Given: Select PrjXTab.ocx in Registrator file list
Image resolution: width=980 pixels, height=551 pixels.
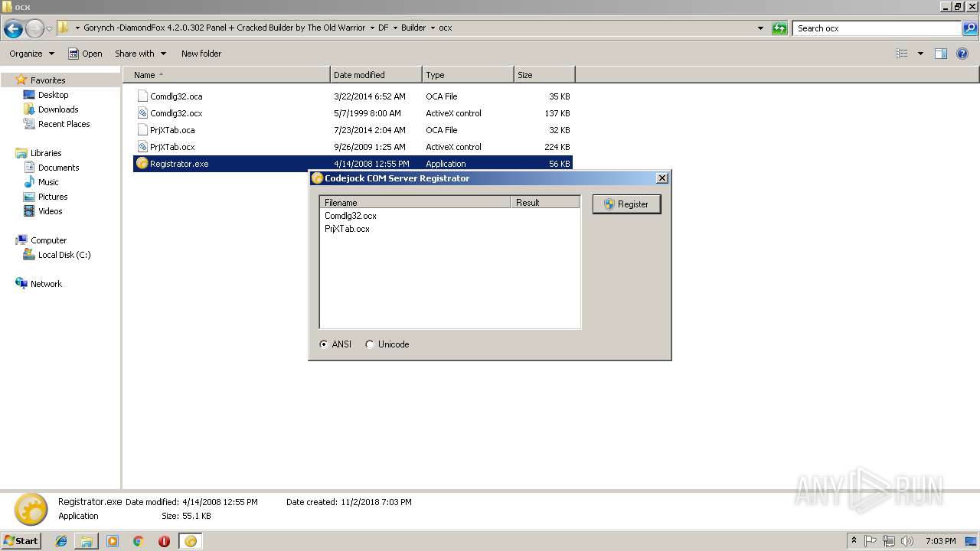Looking at the screenshot, I should click(x=347, y=229).
